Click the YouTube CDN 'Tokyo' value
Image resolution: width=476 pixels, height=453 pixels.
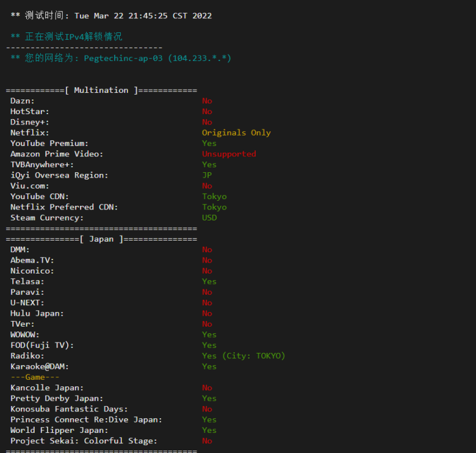pos(214,197)
